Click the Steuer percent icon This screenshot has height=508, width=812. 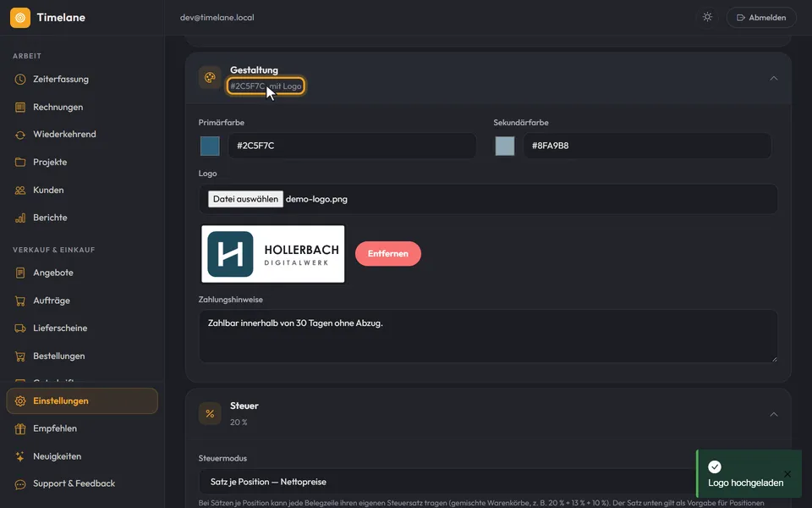[x=210, y=414]
